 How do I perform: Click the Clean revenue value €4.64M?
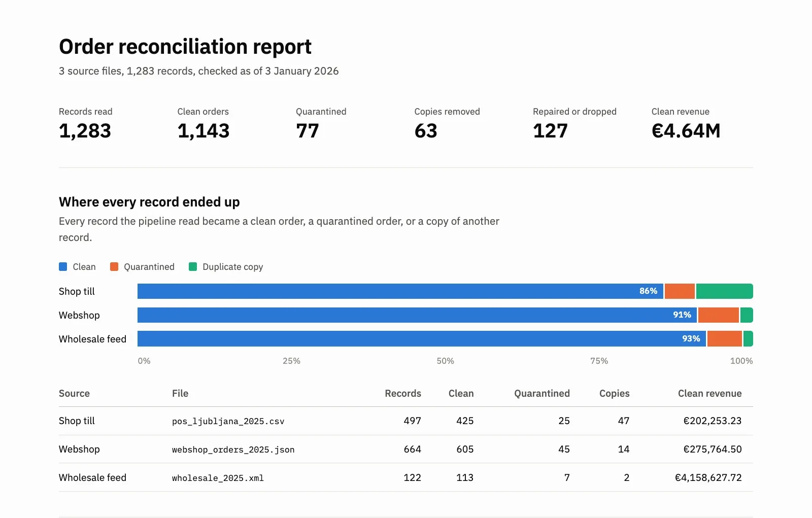tap(686, 131)
